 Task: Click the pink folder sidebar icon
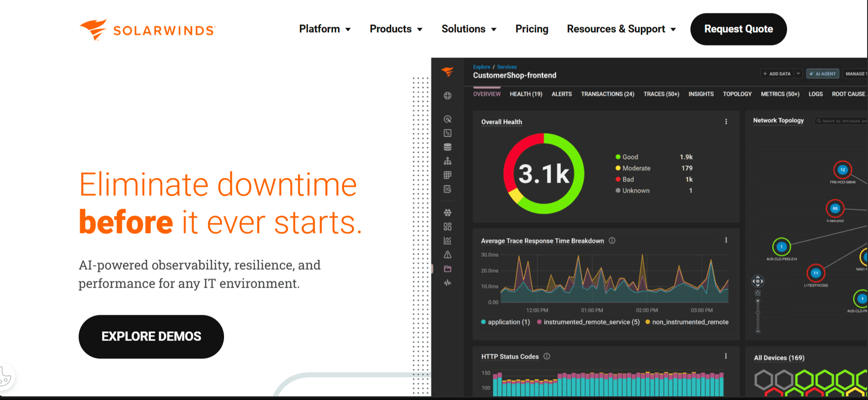(x=448, y=269)
